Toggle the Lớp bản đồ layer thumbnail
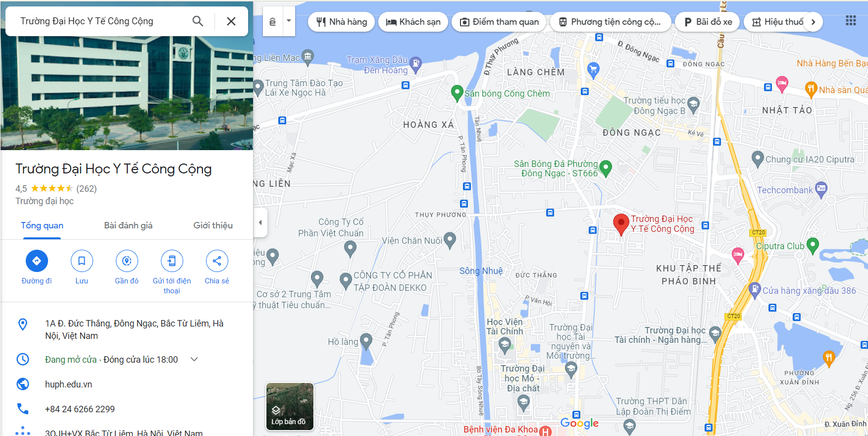 290,406
